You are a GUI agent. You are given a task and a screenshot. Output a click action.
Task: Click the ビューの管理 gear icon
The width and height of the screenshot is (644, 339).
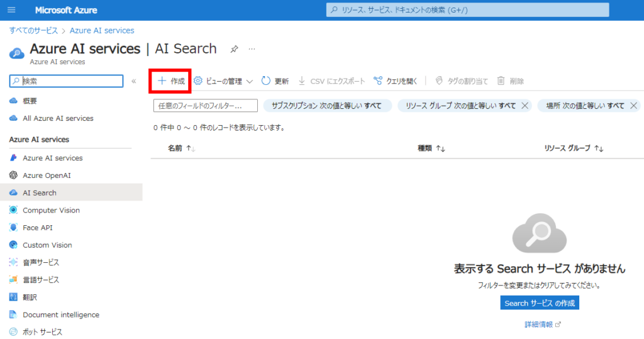point(198,81)
